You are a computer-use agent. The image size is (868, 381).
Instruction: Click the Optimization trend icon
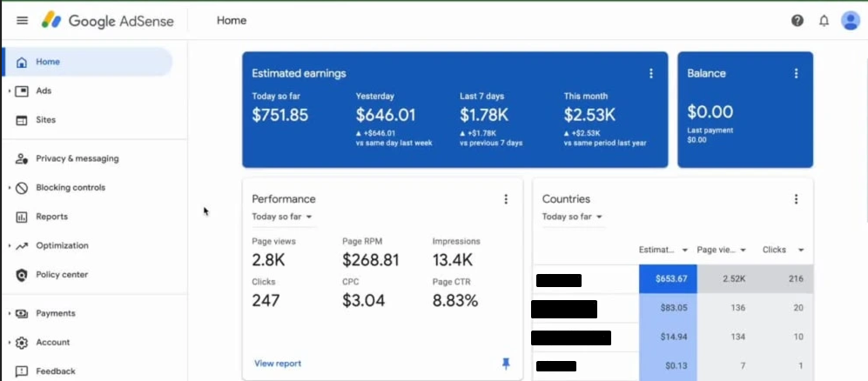click(x=22, y=246)
